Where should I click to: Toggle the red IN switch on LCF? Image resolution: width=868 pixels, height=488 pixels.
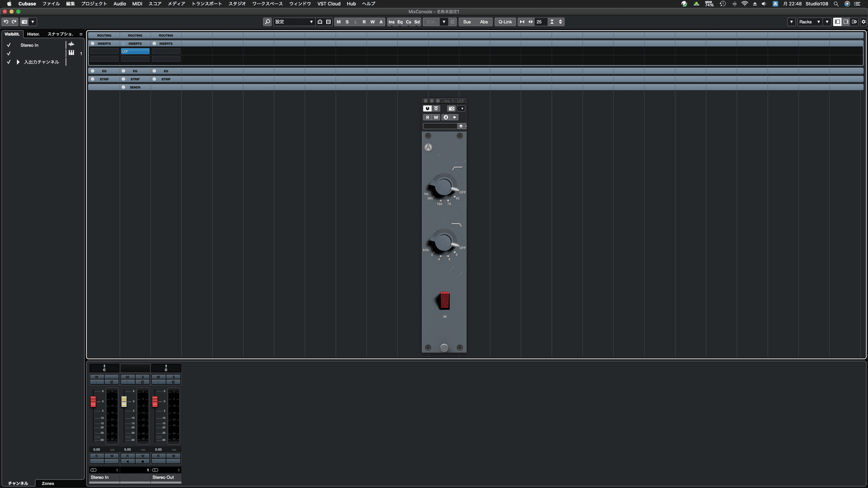[444, 300]
